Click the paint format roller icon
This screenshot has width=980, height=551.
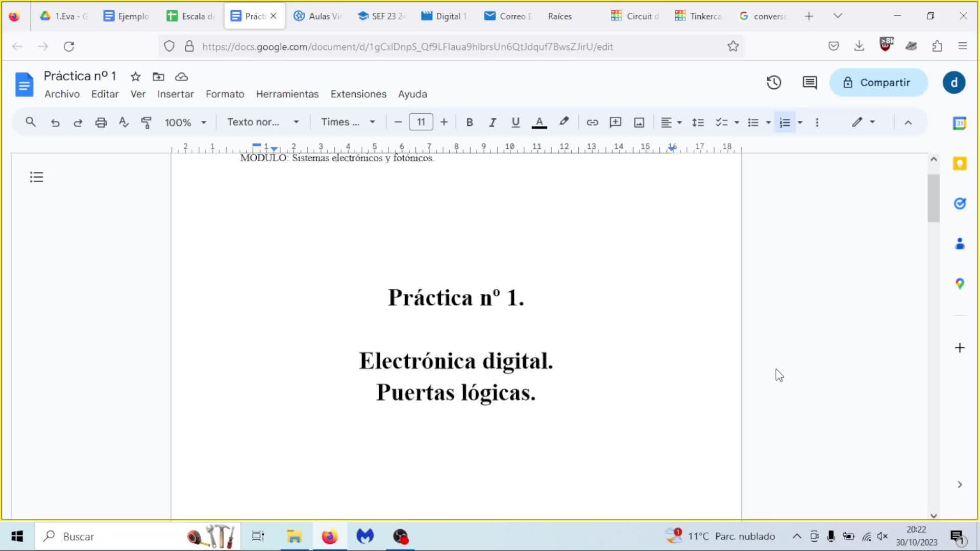tap(146, 122)
